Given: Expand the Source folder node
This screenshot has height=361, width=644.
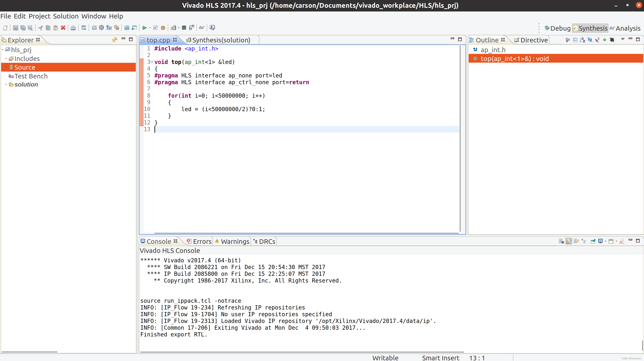Looking at the screenshot, I should pyautogui.click(x=6, y=67).
